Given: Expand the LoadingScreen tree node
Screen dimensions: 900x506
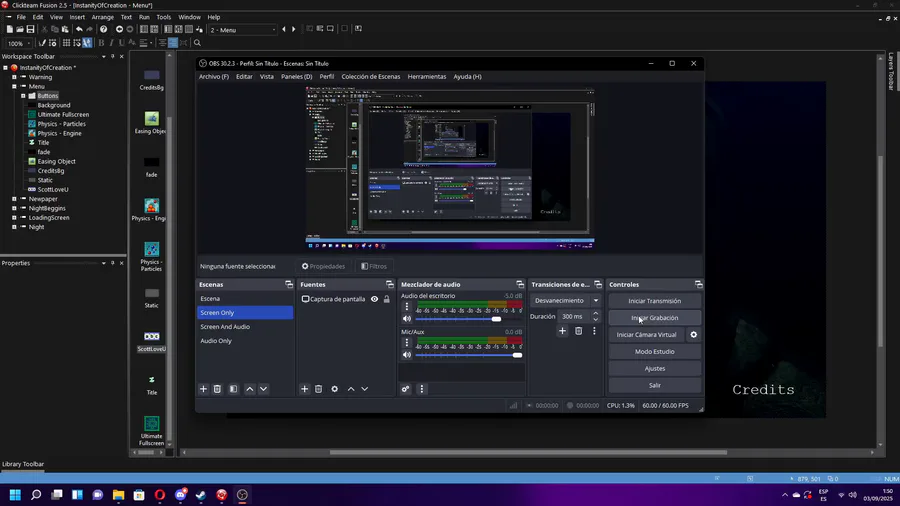Looking at the screenshot, I should coord(14,218).
